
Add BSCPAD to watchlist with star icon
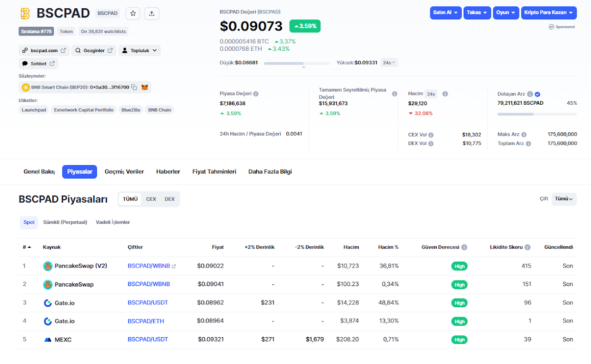(133, 13)
